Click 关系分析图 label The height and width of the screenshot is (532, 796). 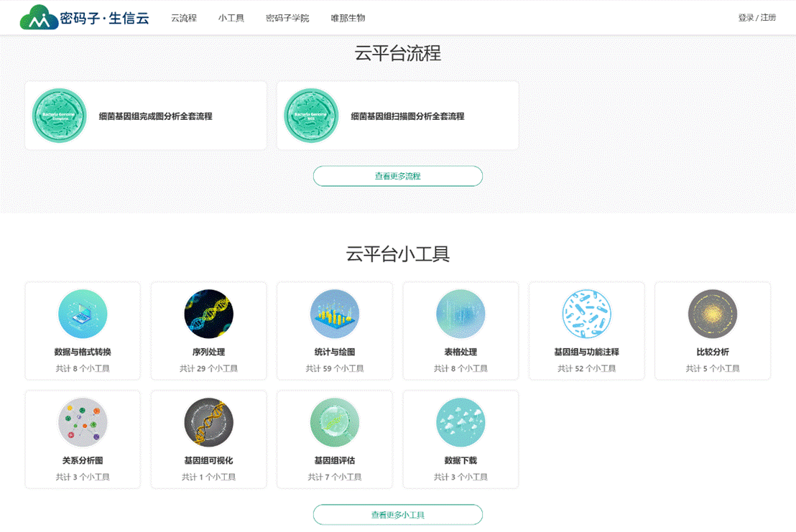[x=83, y=460]
